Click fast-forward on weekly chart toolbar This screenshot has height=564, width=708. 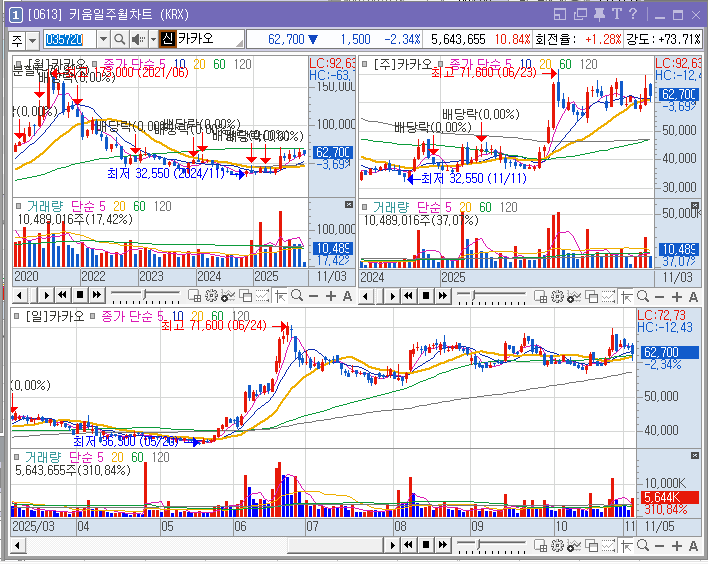tap(442, 296)
